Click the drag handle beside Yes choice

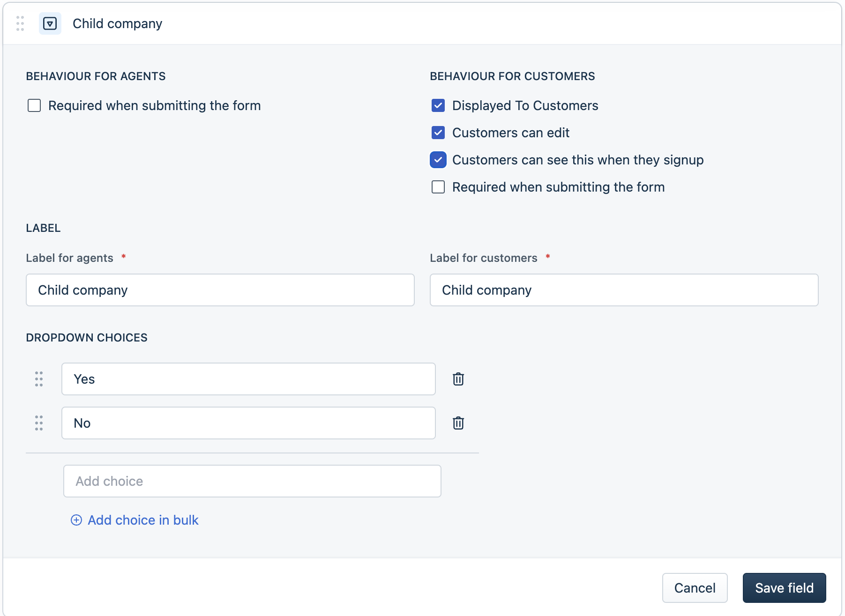pos(39,379)
